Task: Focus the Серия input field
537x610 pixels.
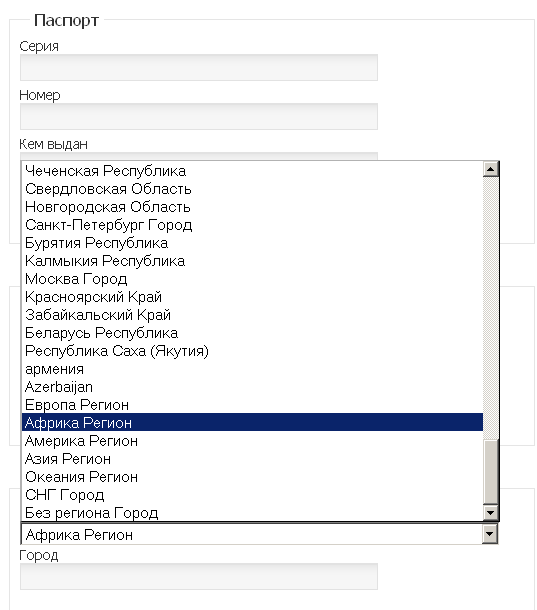Action: coord(199,67)
